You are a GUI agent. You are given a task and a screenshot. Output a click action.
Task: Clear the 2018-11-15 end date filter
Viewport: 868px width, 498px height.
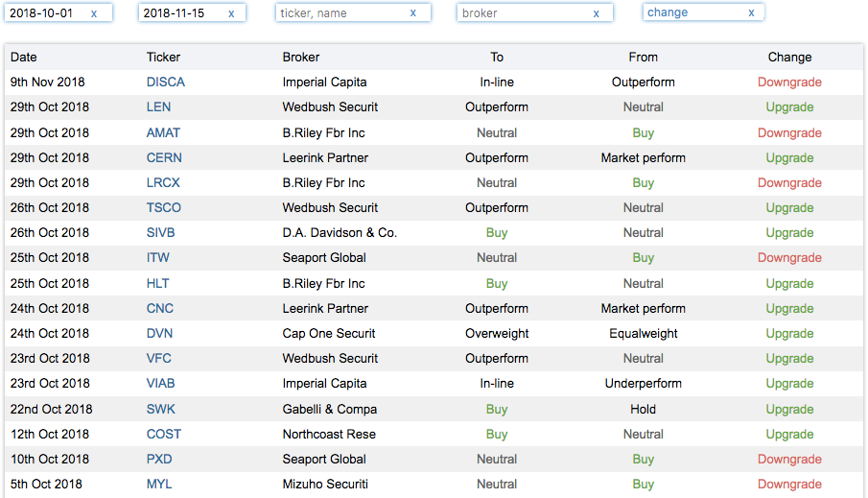(231, 13)
